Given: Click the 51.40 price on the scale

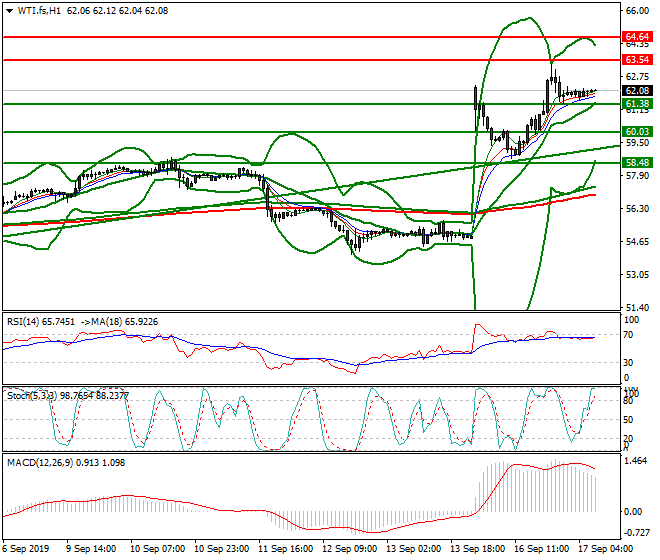Looking at the screenshot, I should click(637, 308).
